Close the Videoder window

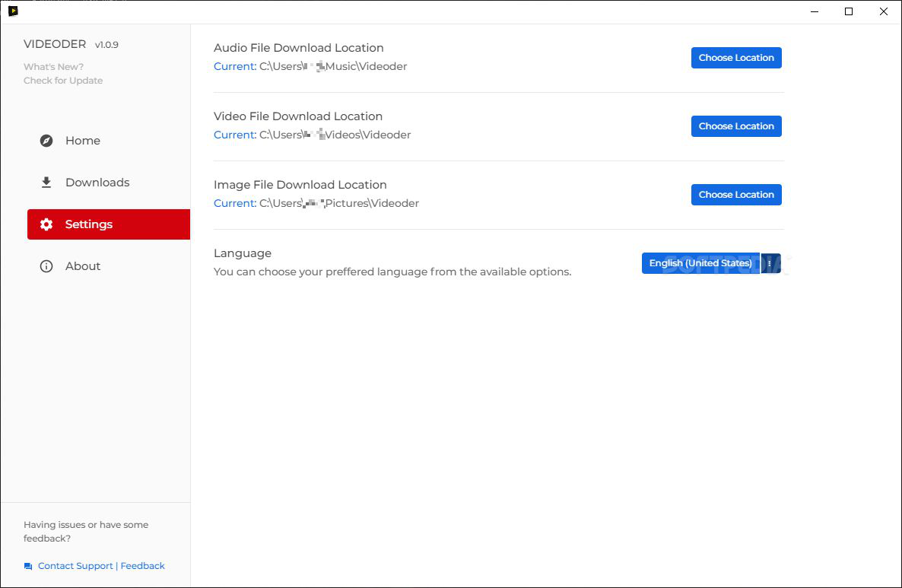[x=884, y=11]
